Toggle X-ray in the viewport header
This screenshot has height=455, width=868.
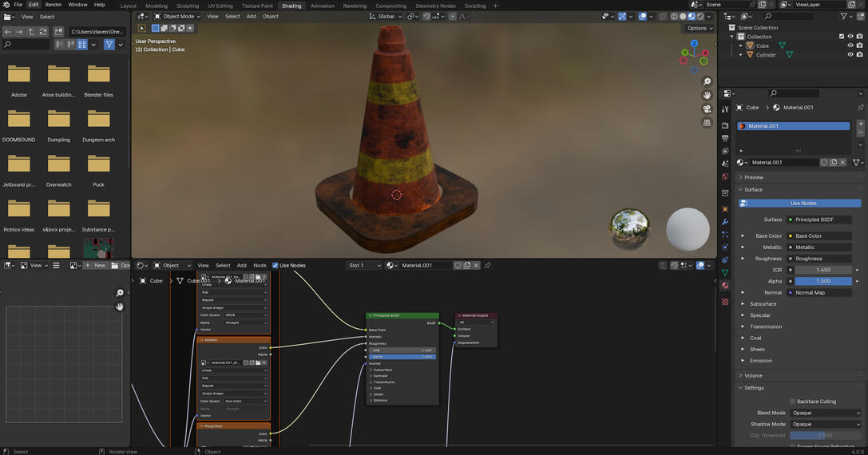pyautogui.click(x=663, y=17)
